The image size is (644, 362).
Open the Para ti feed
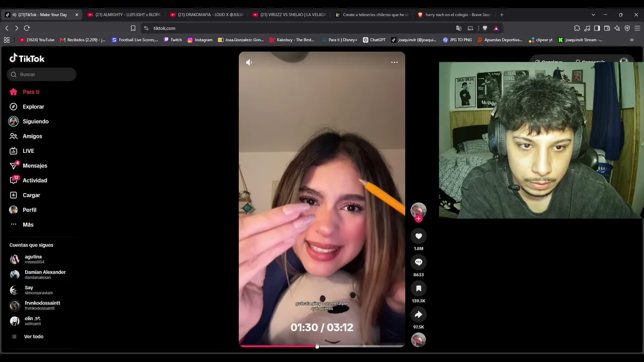point(24,92)
